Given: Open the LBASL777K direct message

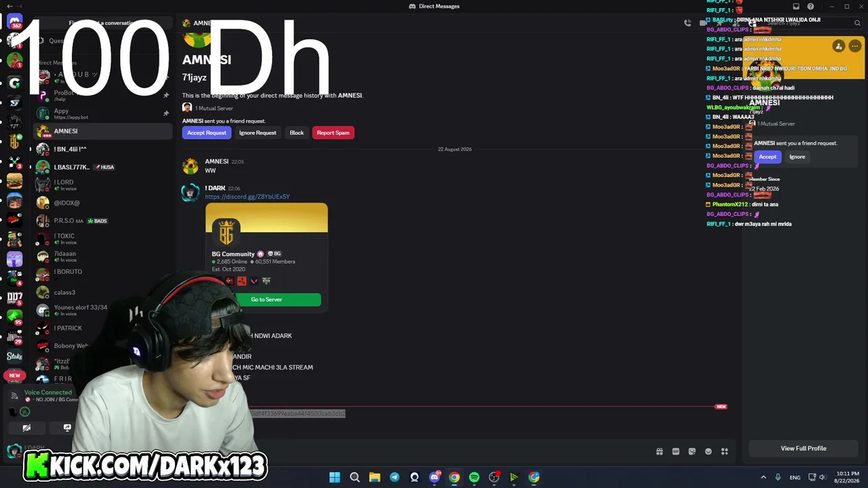Looking at the screenshot, I should [102, 167].
